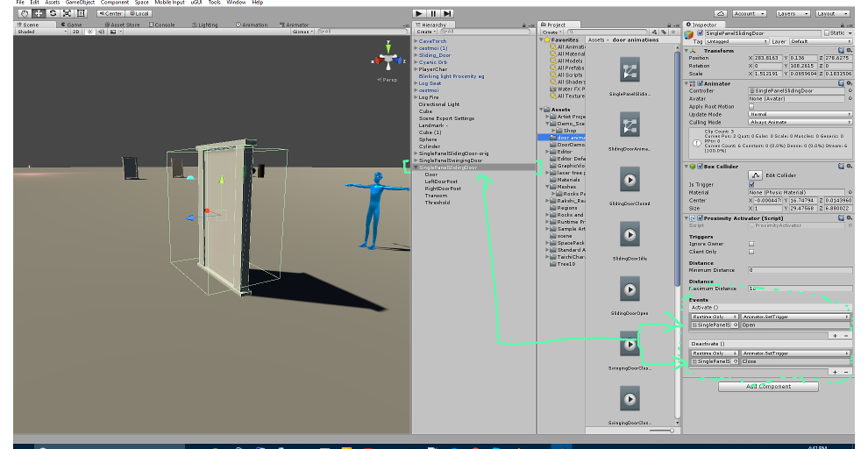Open the Gizmos dropdown

[x=302, y=32]
